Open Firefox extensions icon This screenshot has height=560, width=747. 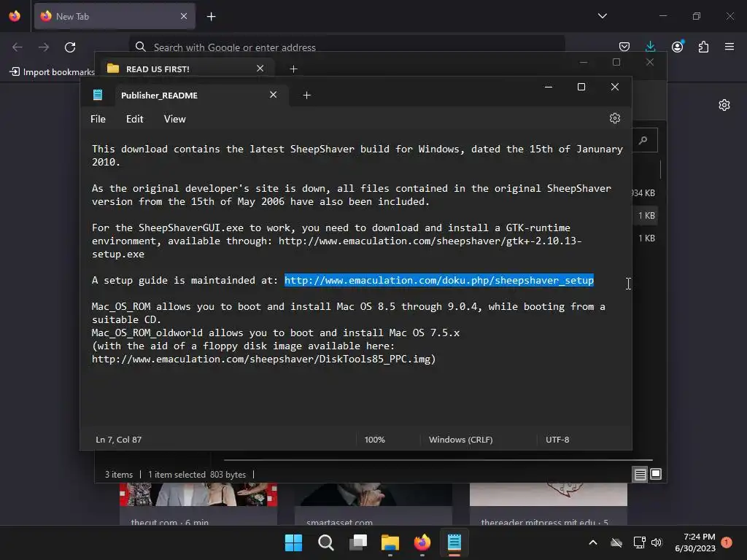(x=703, y=47)
